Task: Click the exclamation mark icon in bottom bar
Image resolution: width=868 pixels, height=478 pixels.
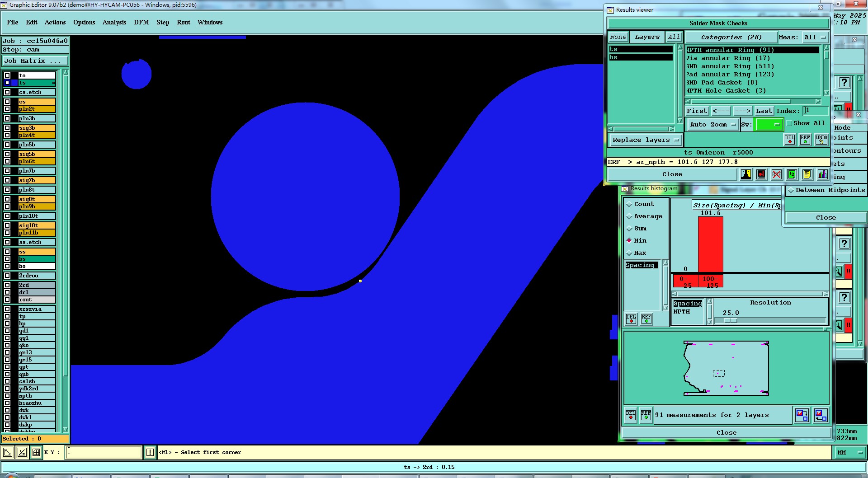Action: (150, 452)
